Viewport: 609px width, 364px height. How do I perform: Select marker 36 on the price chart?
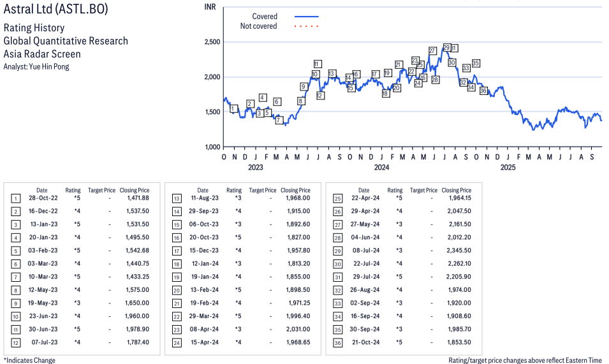(483, 91)
